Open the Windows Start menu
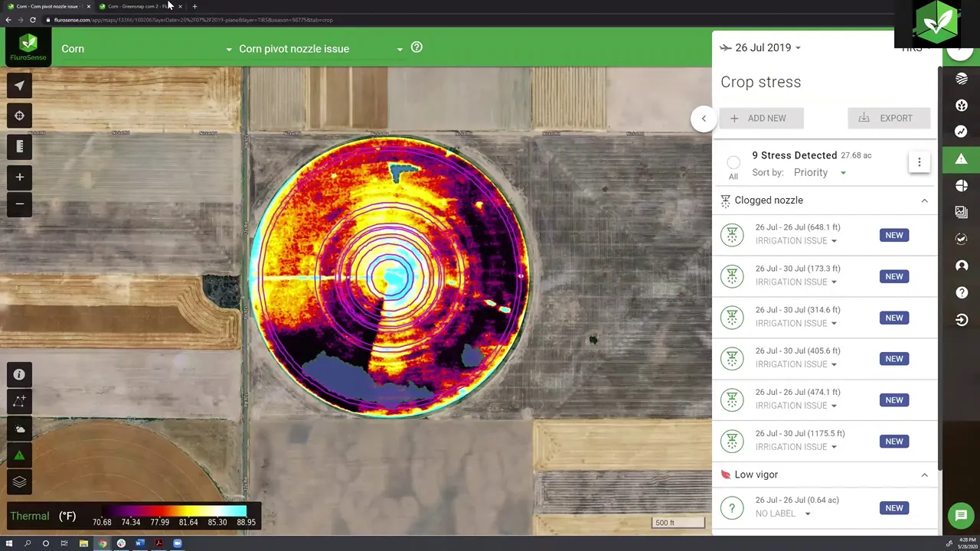The image size is (980, 551). click(8, 543)
